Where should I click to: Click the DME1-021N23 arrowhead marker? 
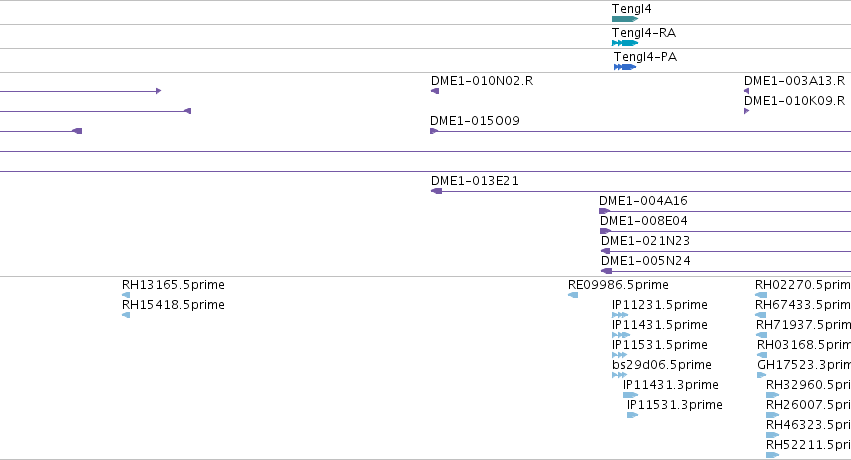[x=605, y=251]
